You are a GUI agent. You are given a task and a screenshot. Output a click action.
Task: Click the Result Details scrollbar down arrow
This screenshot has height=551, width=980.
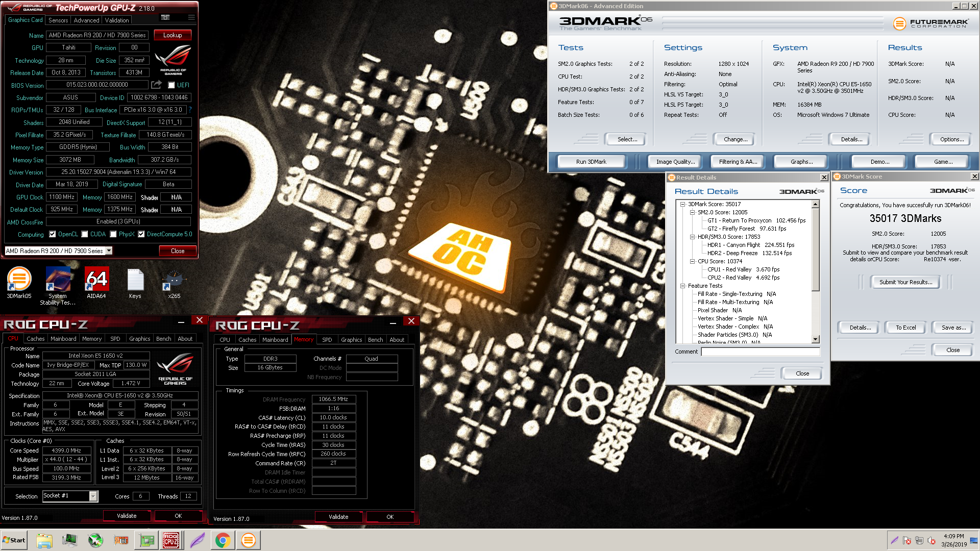click(x=816, y=339)
